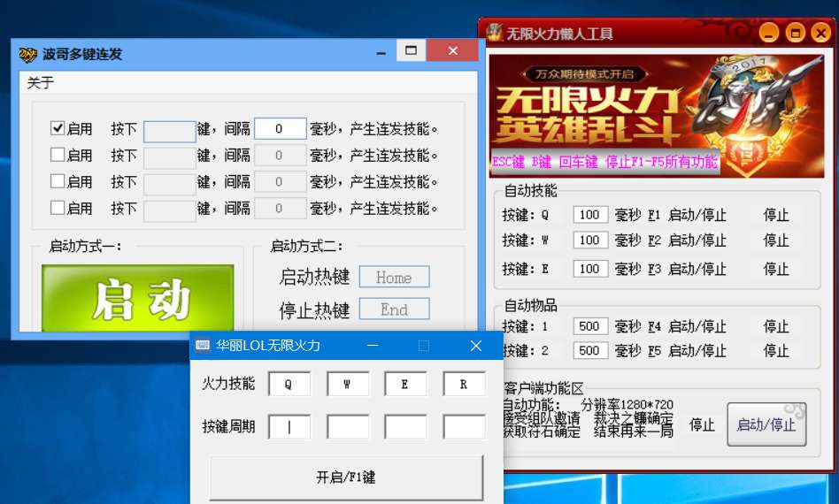Maximize the 波哥多键连发 window
Image resolution: width=839 pixels, height=504 pixels.
pos(411,51)
